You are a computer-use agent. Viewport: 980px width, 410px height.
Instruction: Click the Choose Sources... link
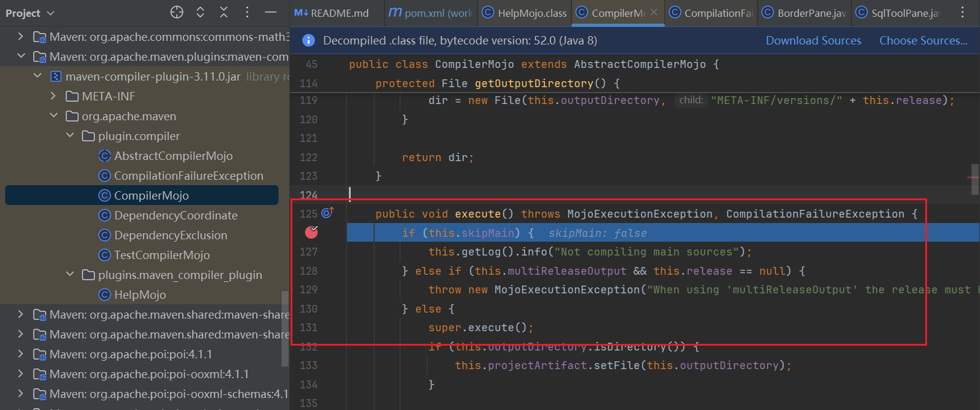[x=923, y=40]
